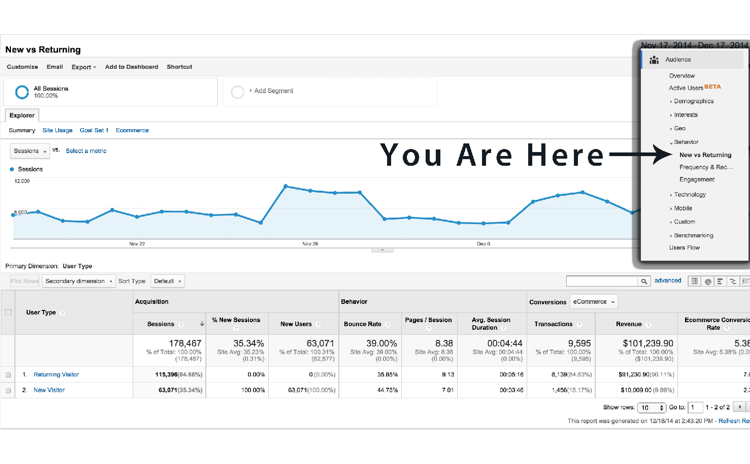Screen dimensions: 750x464
Task: Open the Returning Visitor link
Action: click(x=56, y=375)
